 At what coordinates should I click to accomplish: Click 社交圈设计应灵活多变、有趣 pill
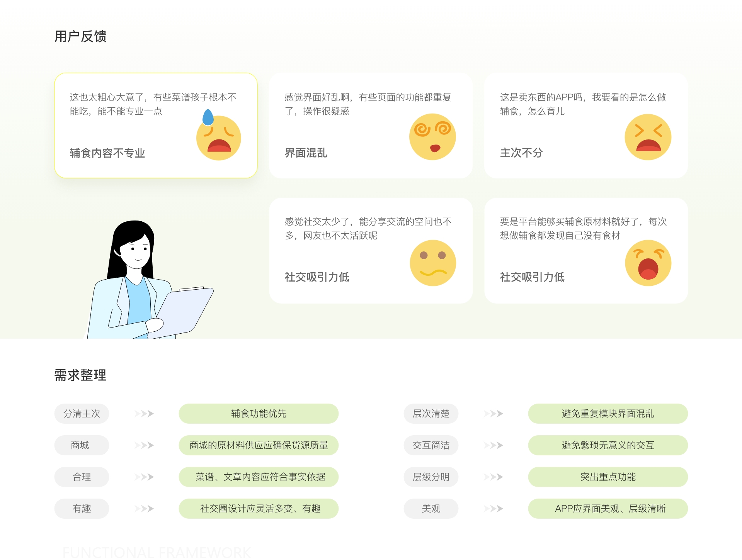click(x=259, y=509)
